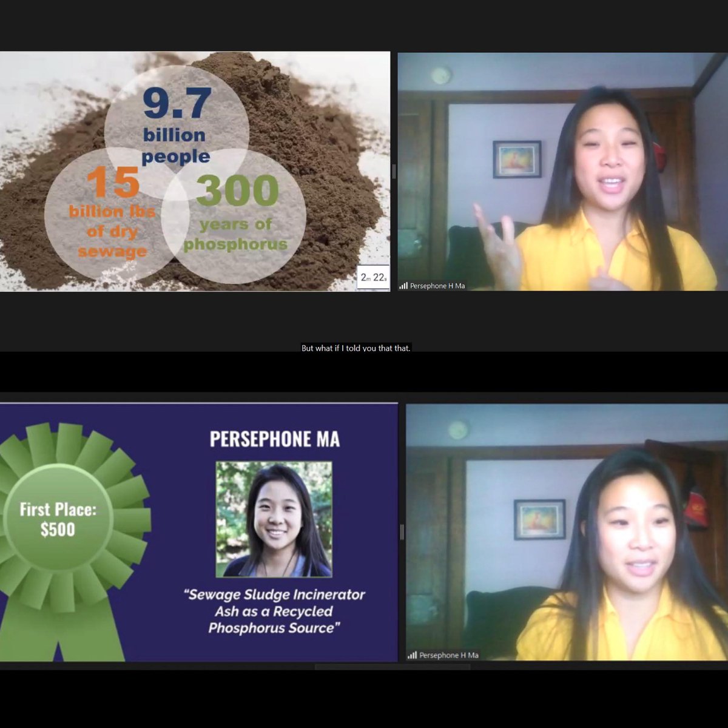
Task: Click the '300 years of phosphorus' circle
Action: [x=234, y=217]
